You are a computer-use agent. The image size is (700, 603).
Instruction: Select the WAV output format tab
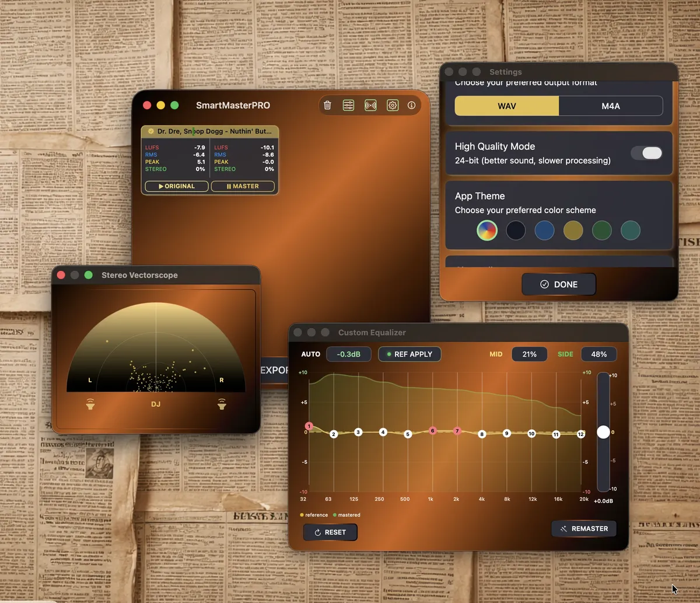pos(506,106)
